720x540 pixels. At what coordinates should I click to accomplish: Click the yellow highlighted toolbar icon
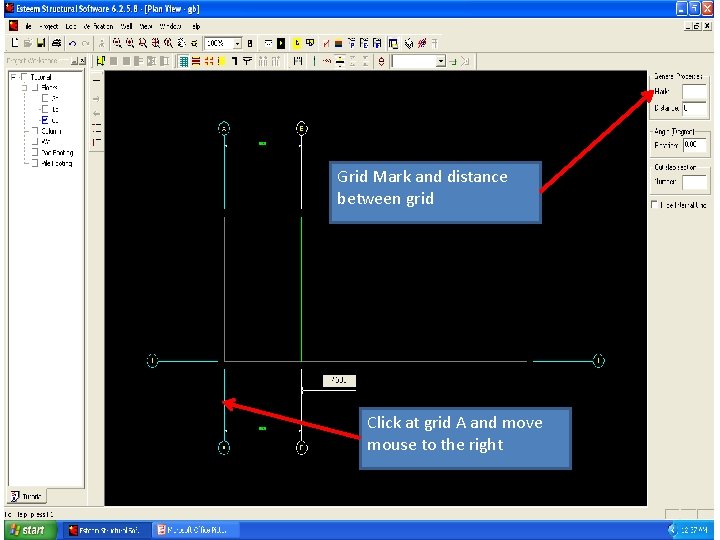coord(297,43)
